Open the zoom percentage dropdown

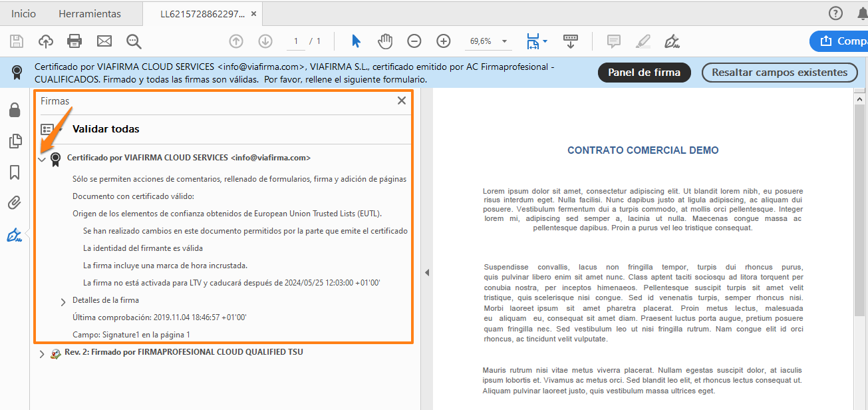coord(504,41)
